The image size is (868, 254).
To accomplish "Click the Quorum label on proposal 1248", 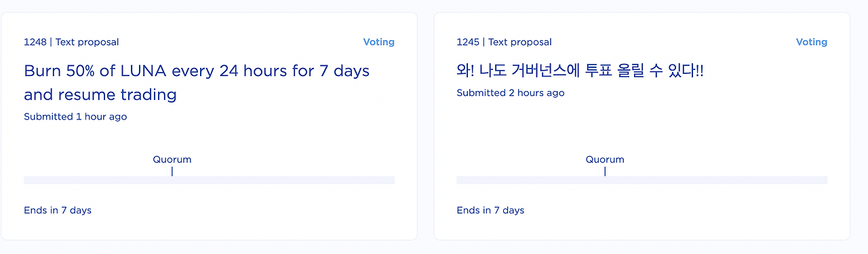I will tap(172, 160).
